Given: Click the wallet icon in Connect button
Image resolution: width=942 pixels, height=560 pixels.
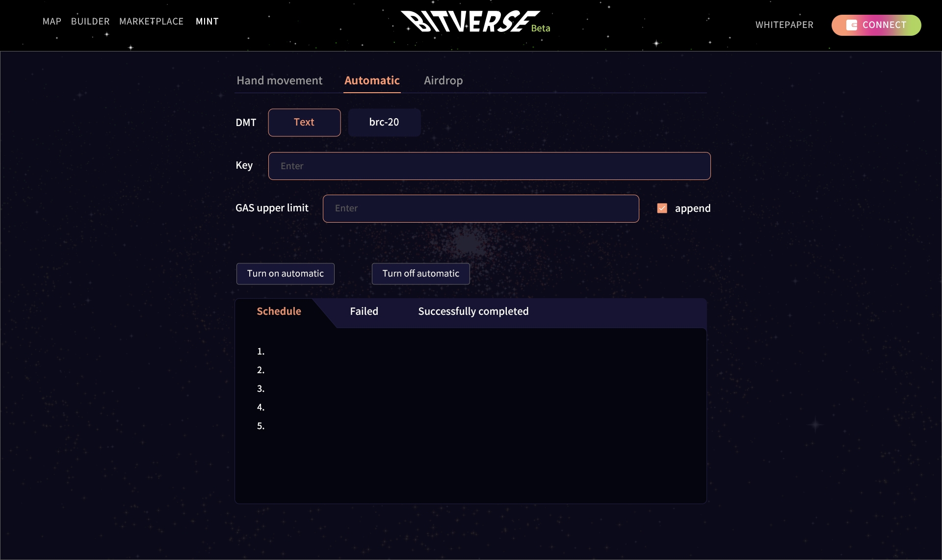Looking at the screenshot, I should tap(851, 25).
